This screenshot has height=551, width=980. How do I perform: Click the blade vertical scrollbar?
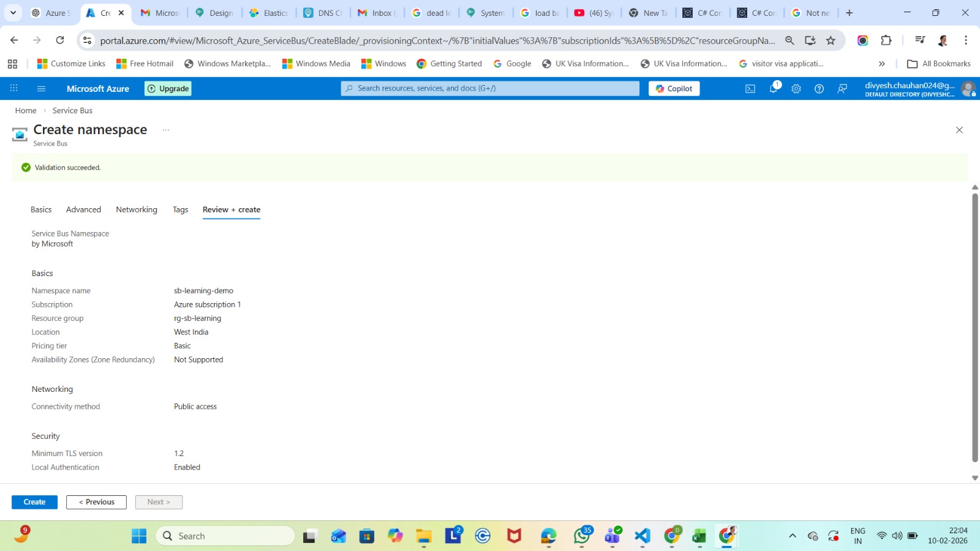974,328
